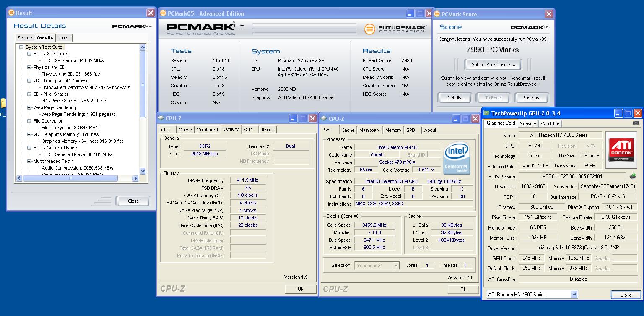Click the Result tree scroll right arrow
The width and height of the screenshot is (644, 316).
coord(135,178)
